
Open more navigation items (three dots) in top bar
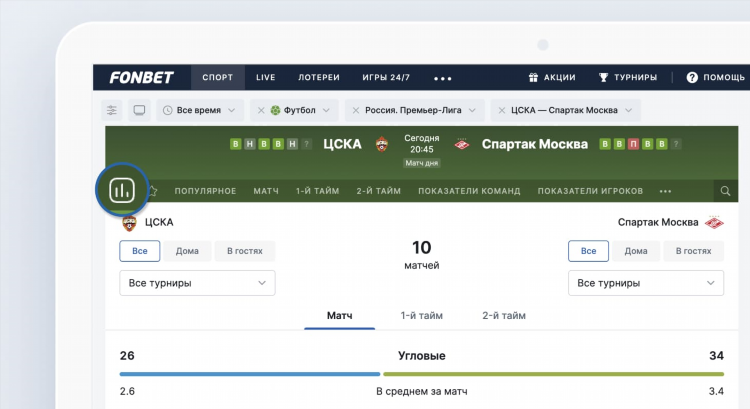coord(442,78)
